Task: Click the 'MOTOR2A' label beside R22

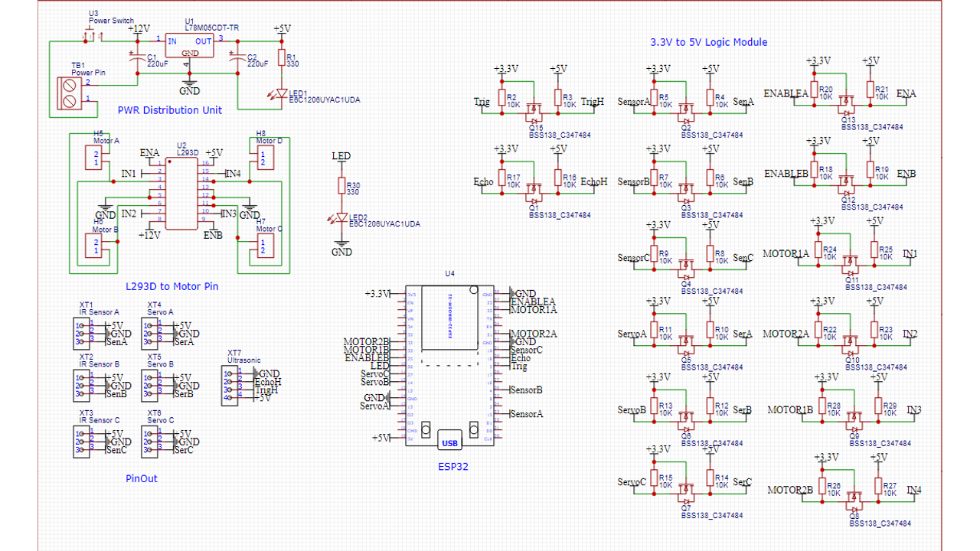Action: click(786, 334)
